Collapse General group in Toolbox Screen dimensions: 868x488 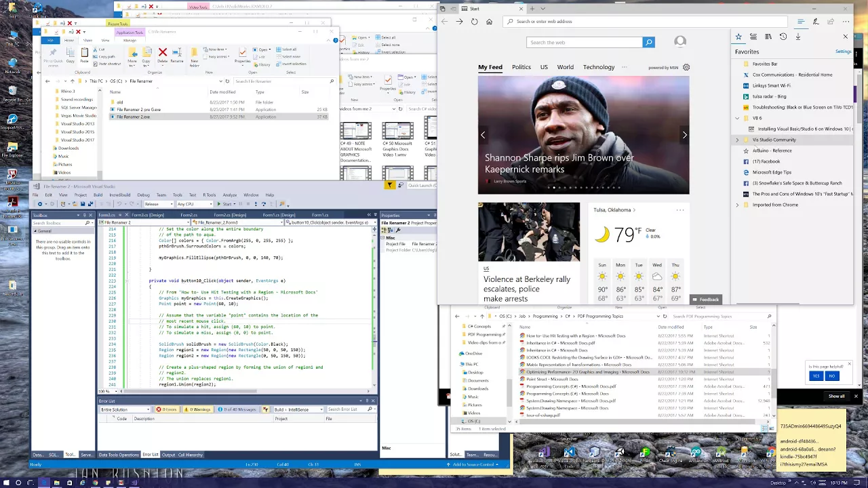(x=36, y=231)
